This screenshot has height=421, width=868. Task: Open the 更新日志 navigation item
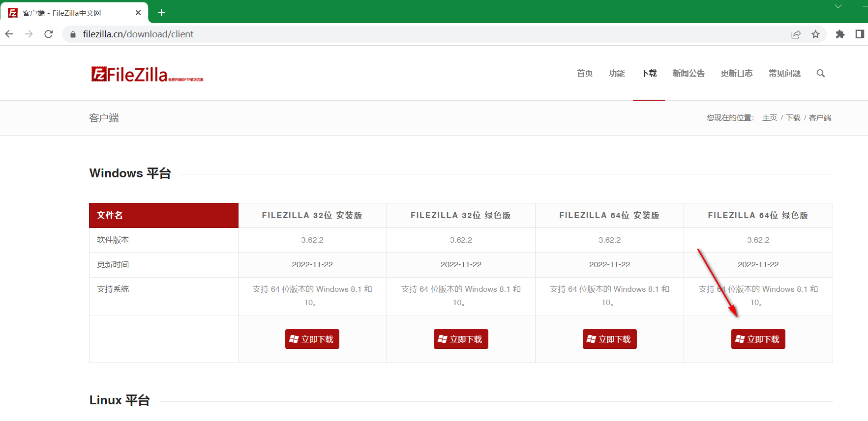(x=737, y=73)
